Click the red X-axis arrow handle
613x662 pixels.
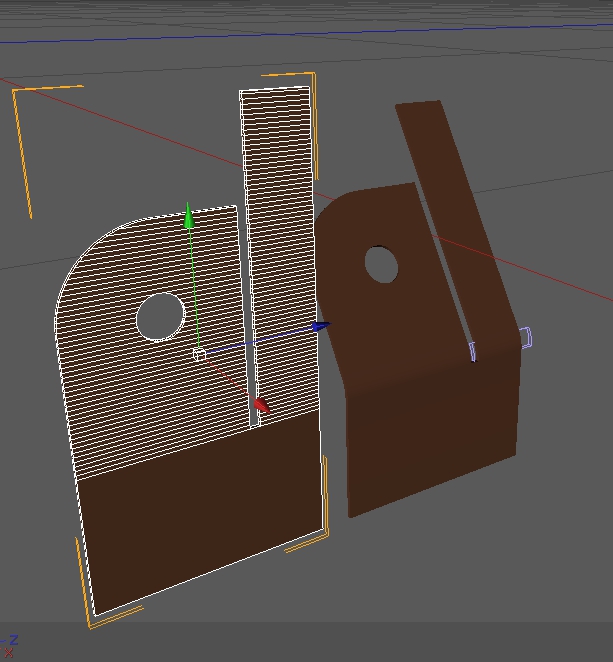tap(260, 405)
